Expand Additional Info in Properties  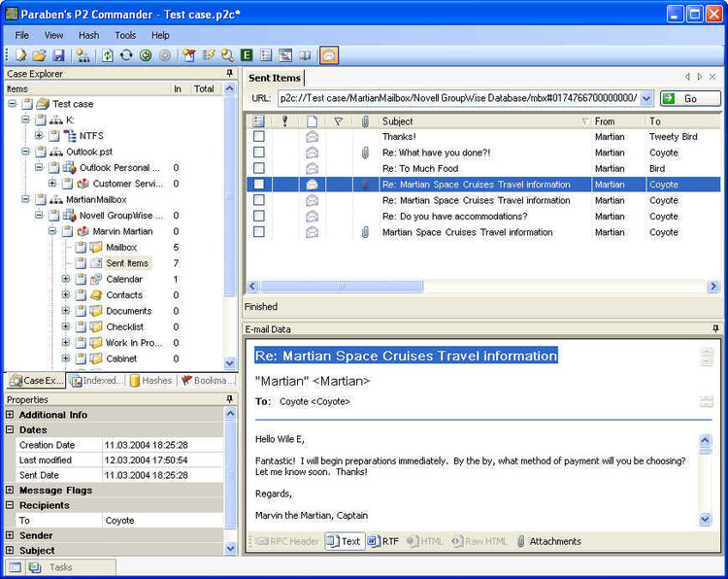10,414
